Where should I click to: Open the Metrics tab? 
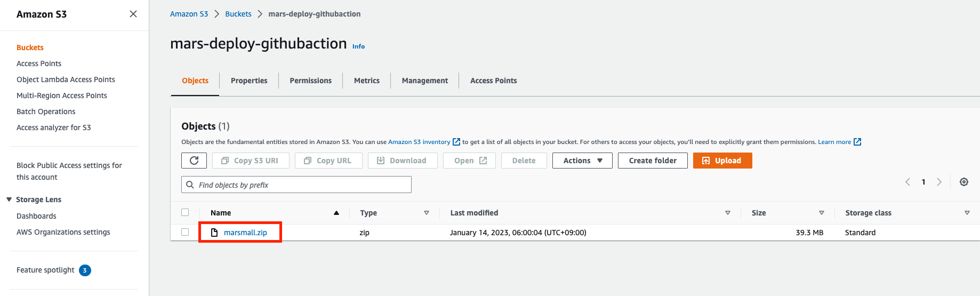coord(367,81)
